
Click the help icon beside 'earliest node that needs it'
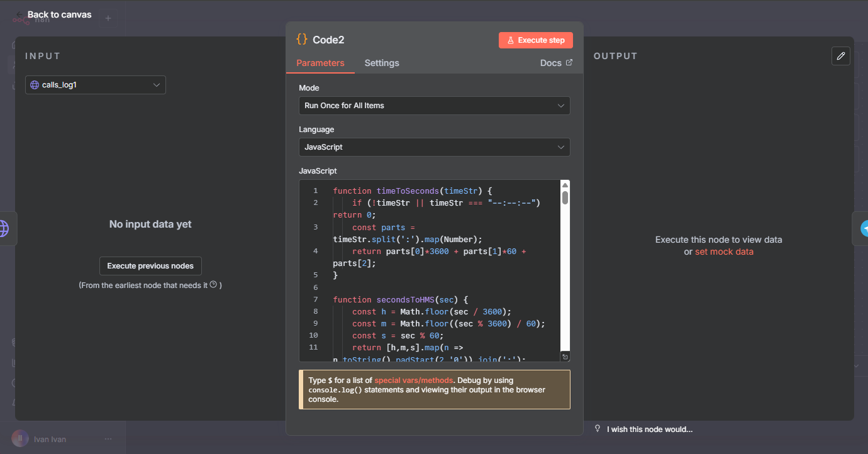point(213,285)
